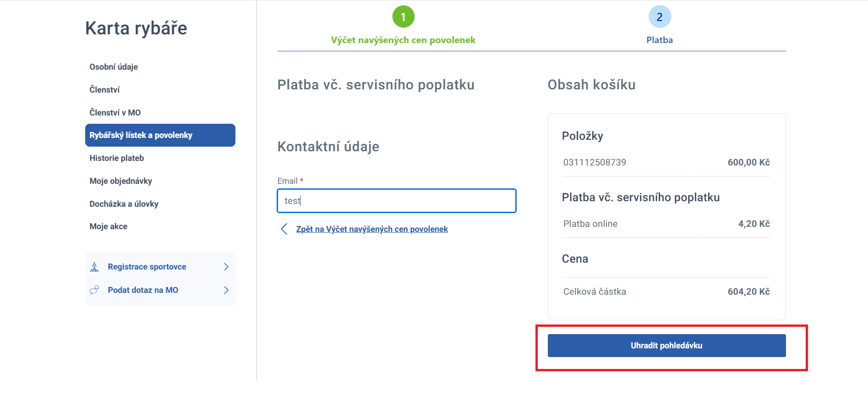Switch to the Platba step tab
The width and height of the screenshot is (868, 396).
[x=660, y=40]
